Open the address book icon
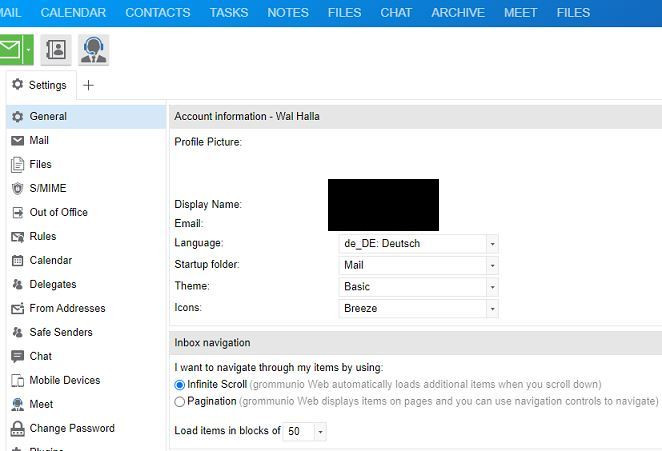This screenshot has height=451, width=662. [55, 49]
